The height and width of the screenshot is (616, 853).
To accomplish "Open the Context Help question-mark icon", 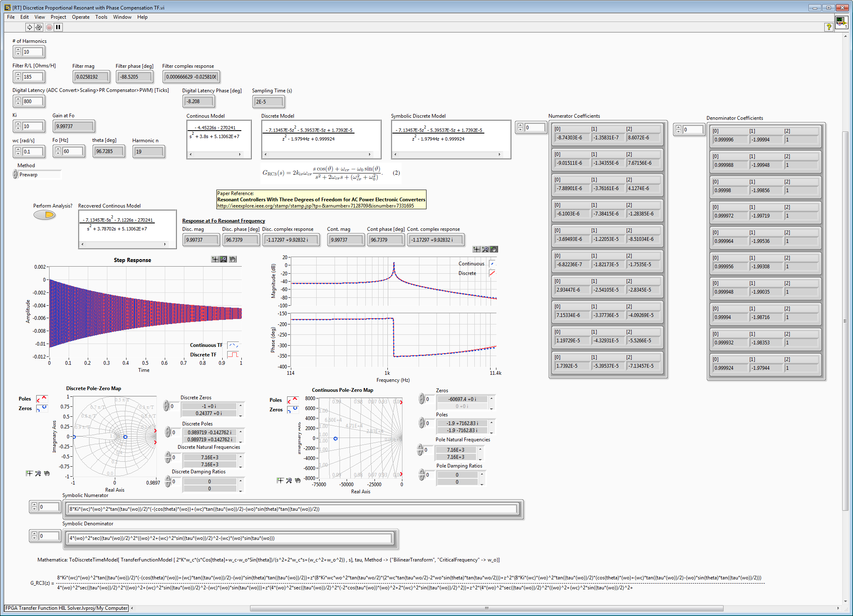I will point(828,27).
